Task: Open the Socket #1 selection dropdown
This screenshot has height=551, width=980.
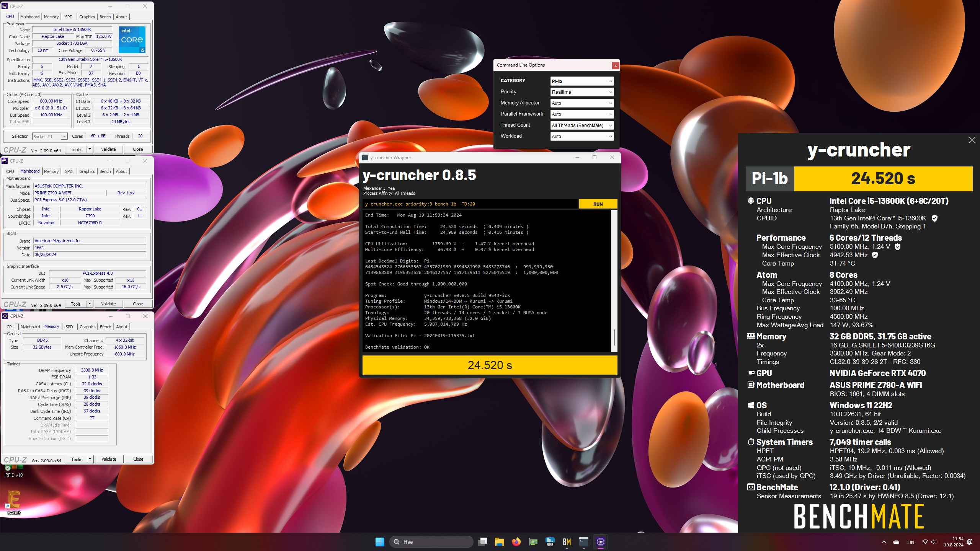Action: pos(50,137)
